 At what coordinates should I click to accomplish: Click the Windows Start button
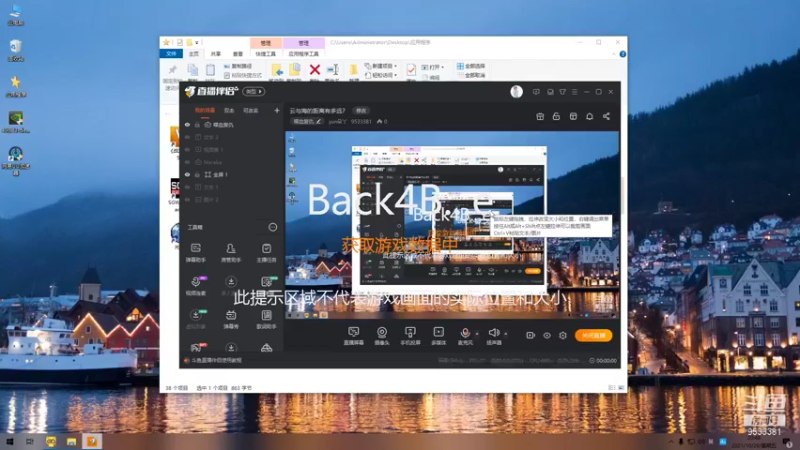point(9,441)
